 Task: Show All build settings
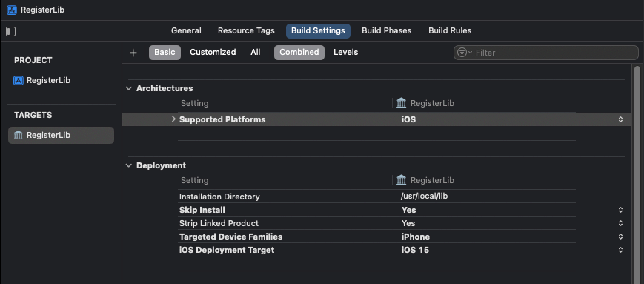pos(255,52)
